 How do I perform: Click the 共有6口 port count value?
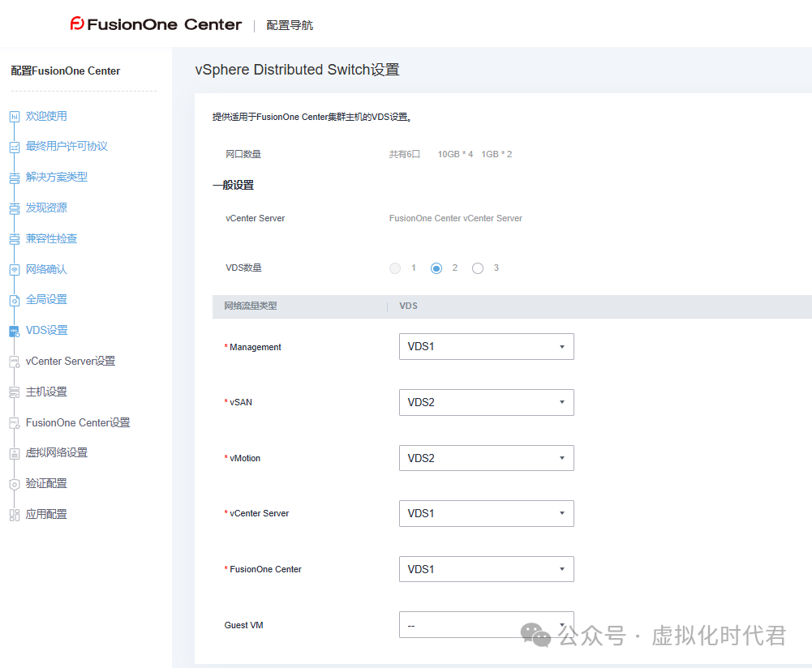pos(405,154)
